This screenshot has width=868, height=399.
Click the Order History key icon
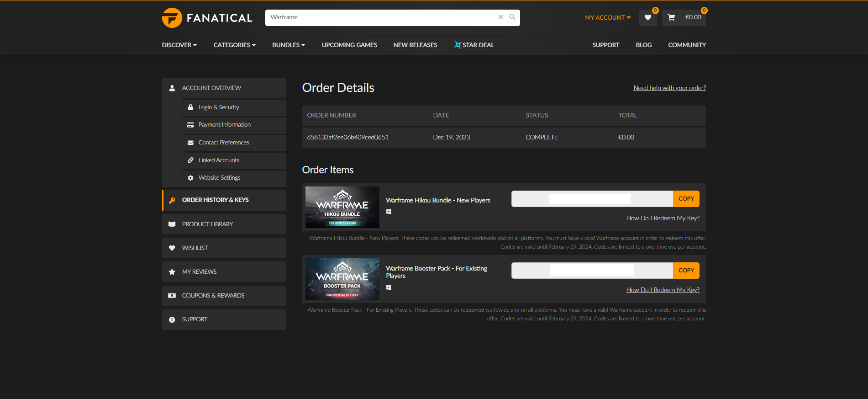point(172,200)
